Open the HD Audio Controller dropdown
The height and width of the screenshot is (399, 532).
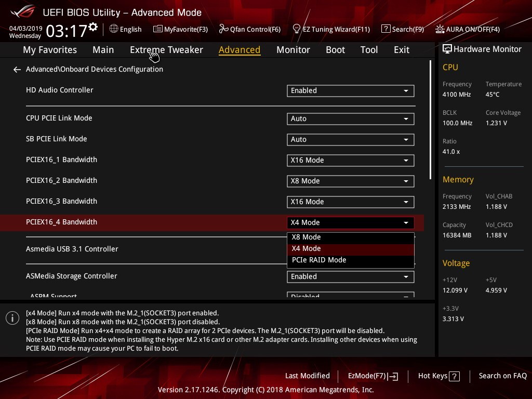[351, 90]
